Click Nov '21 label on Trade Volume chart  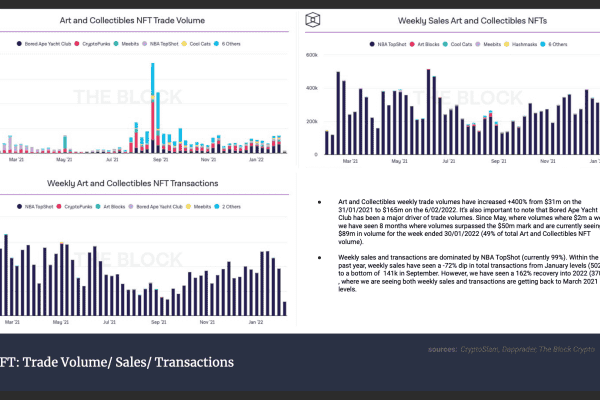pos(209,159)
